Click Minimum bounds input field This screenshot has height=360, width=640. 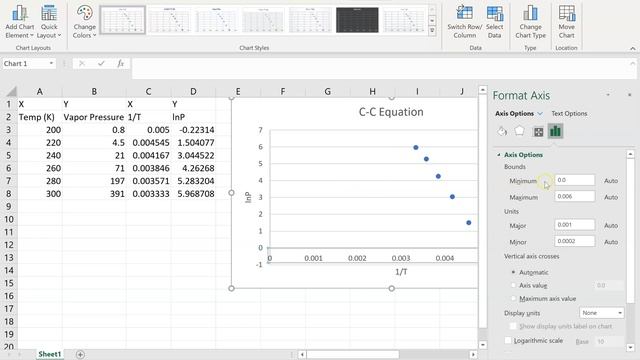(574, 180)
